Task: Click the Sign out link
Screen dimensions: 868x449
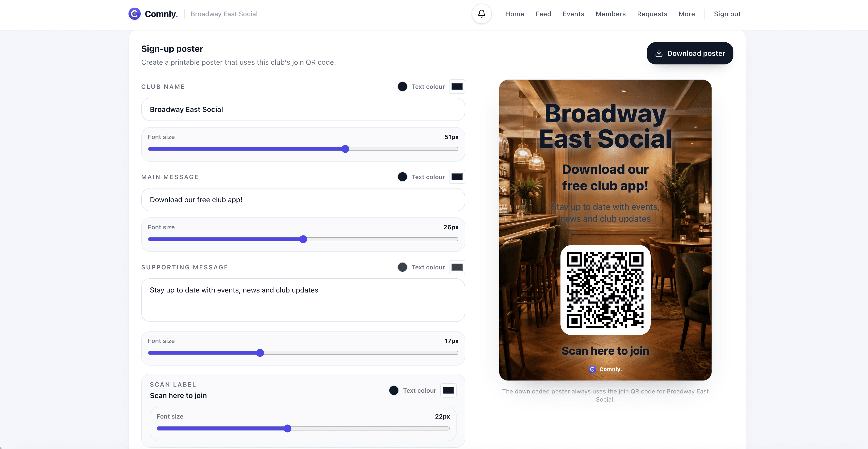Action: point(727,14)
